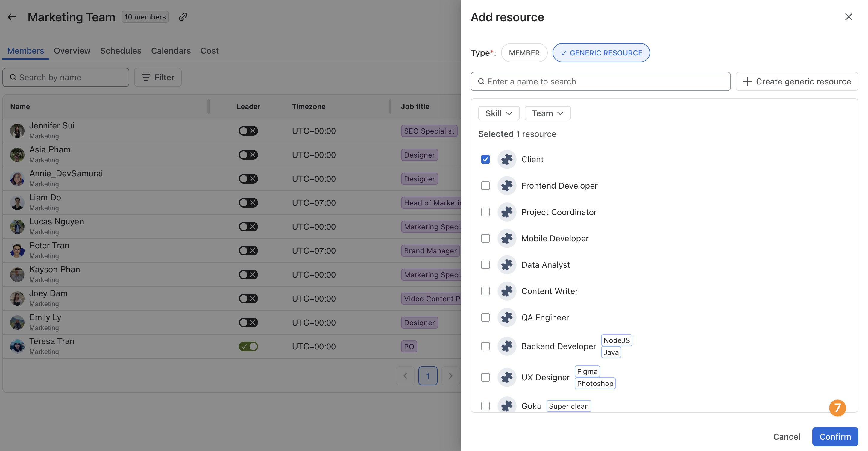
Task: Copy the Marketing Team link icon
Action: (x=183, y=17)
